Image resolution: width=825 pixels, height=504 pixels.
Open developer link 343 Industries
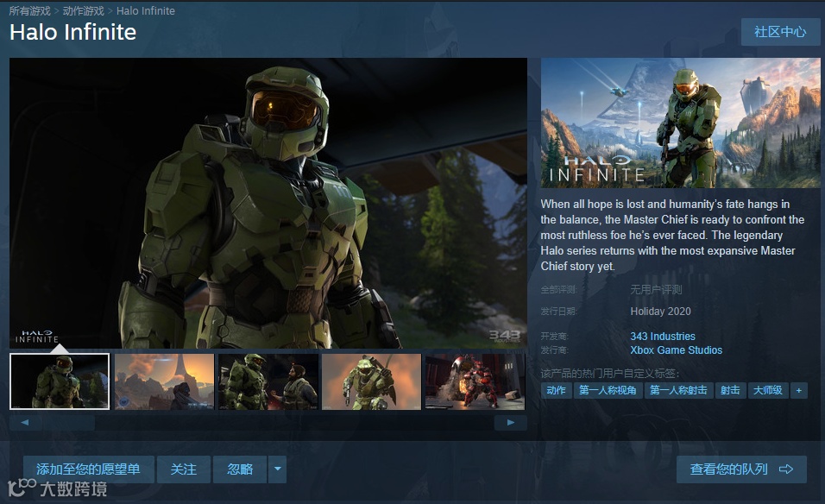point(663,337)
